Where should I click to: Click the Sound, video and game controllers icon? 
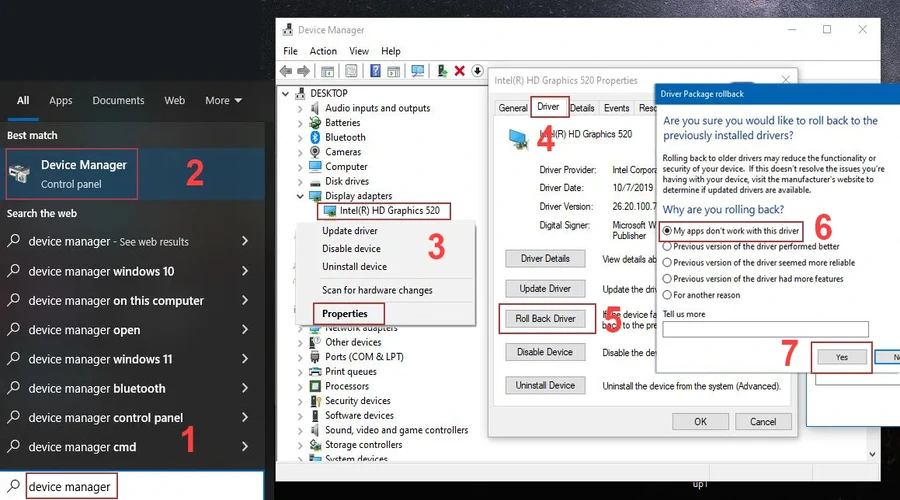(x=315, y=430)
